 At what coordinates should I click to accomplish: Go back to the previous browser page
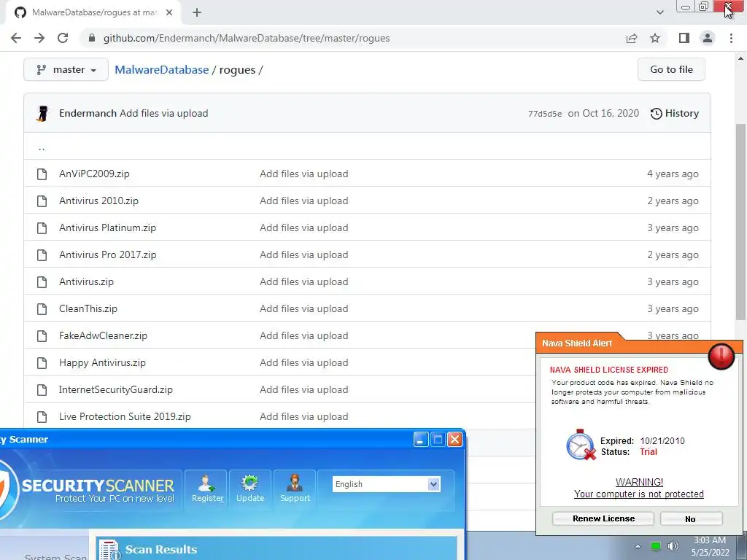[x=16, y=38]
